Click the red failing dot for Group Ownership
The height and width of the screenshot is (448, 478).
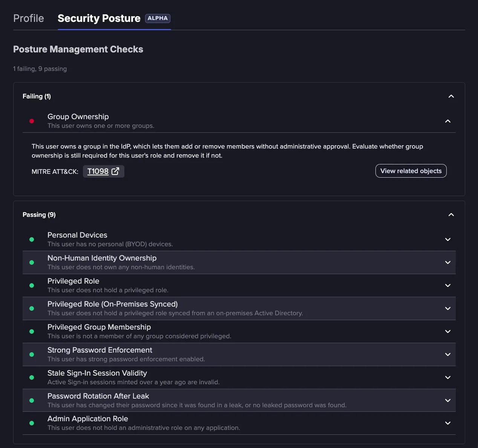coord(32,121)
